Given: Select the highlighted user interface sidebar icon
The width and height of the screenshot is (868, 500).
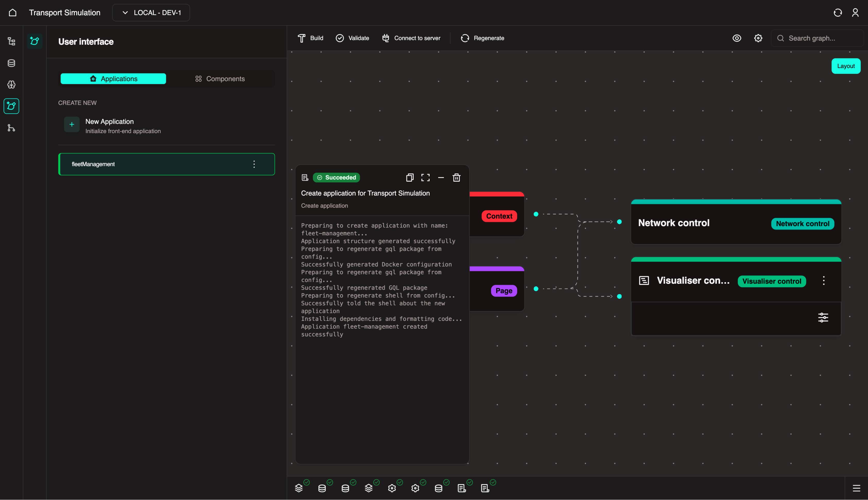Looking at the screenshot, I should click(11, 106).
